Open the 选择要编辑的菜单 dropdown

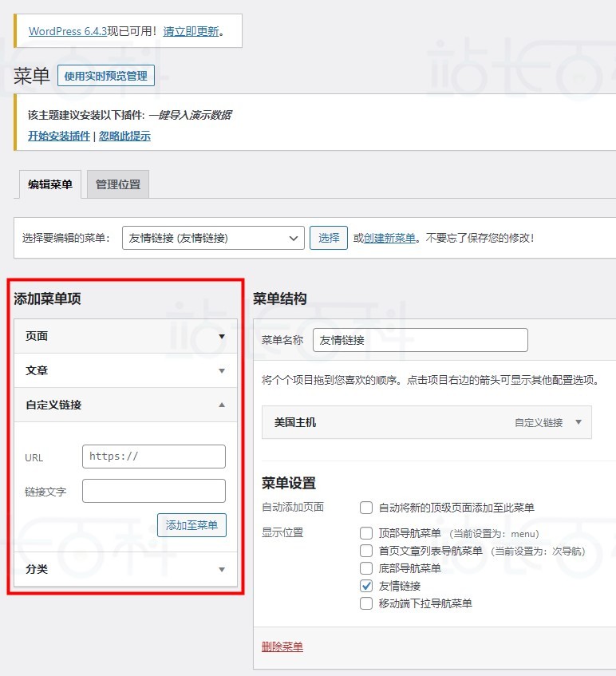[212, 238]
